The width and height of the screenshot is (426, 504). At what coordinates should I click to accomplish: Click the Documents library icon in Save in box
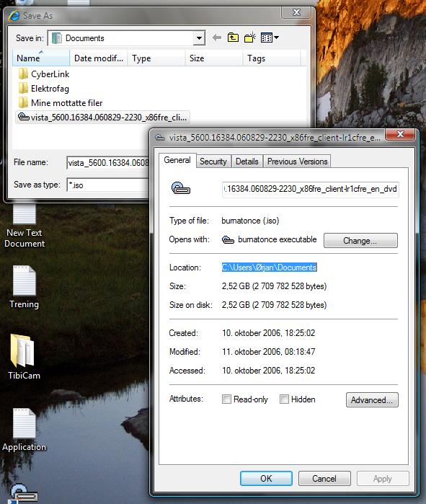coord(56,38)
